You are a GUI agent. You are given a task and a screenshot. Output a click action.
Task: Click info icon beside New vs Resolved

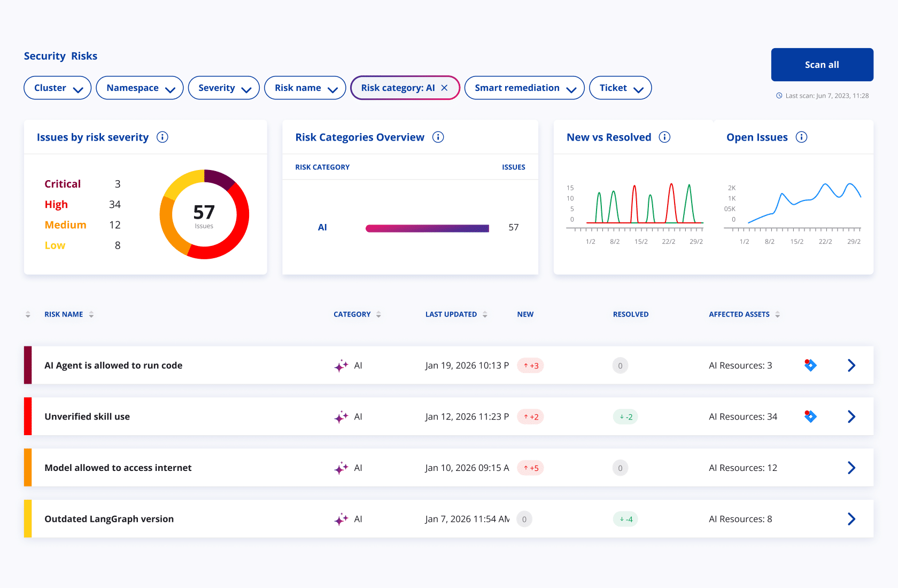click(x=664, y=137)
